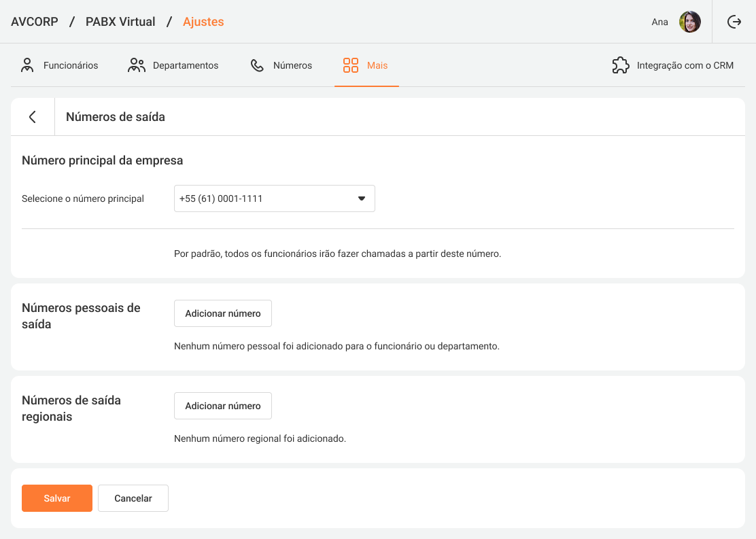This screenshot has height=539, width=756.
Task: Click the phone handset Números icon
Action: click(x=257, y=65)
